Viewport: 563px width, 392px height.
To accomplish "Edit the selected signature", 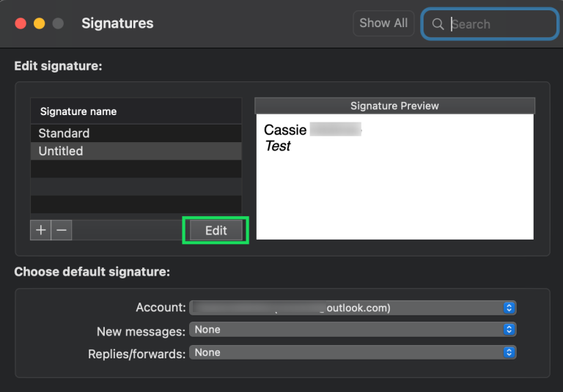I will pyautogui.click(x=216, y=230).
